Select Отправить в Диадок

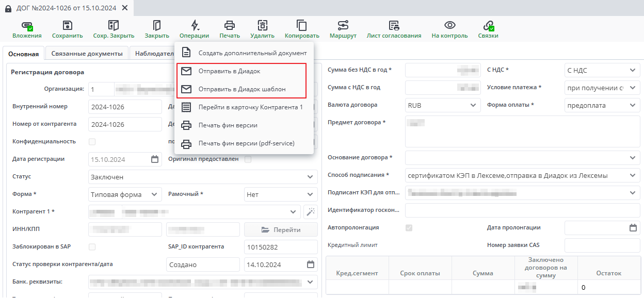coord(244,71)
